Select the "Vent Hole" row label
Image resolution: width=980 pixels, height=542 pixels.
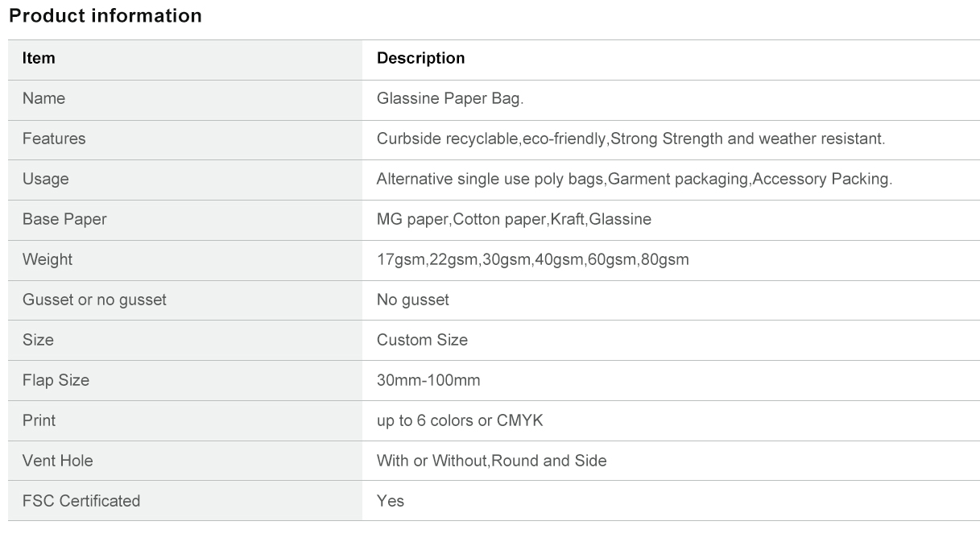coord(57,461)
